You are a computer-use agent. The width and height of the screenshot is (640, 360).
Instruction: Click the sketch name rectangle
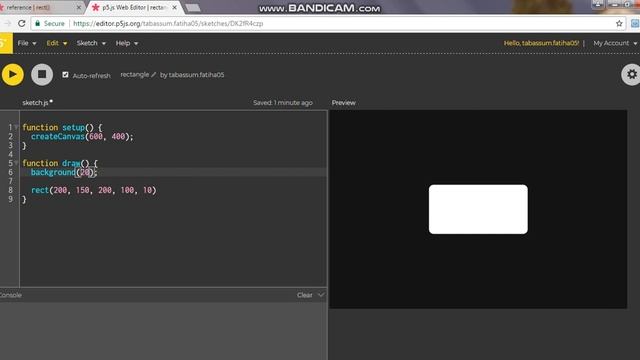pos(135,74)
